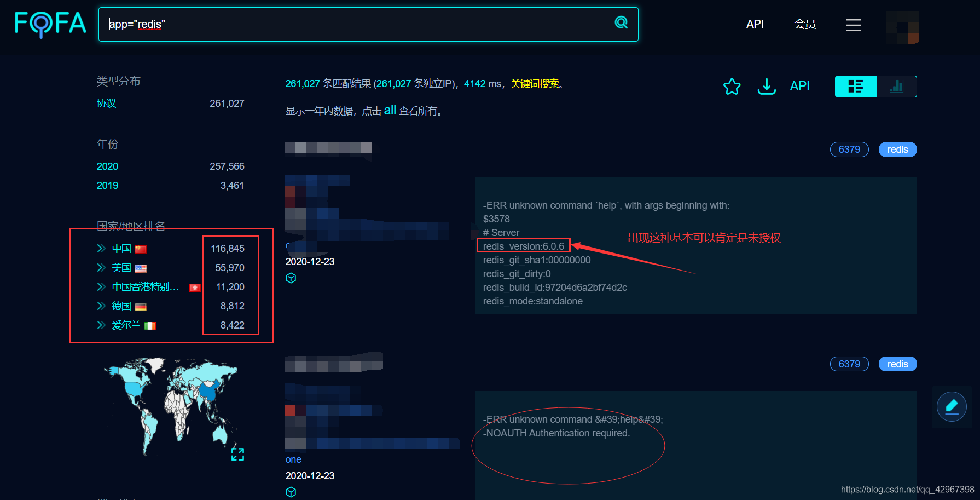This screenshot has height=500, width=980.
Task: Click the Hong Kong flag icon
Action: point(195,288)
